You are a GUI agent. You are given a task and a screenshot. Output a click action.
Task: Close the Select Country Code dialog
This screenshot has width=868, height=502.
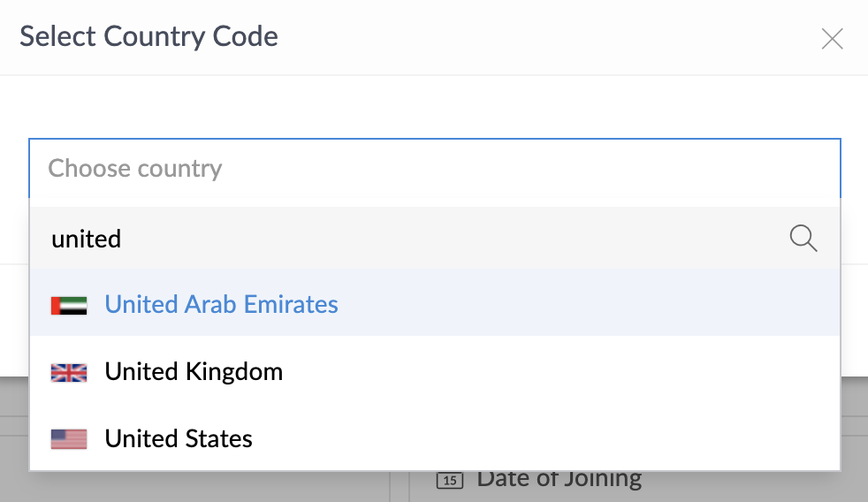tap(832, 38)
